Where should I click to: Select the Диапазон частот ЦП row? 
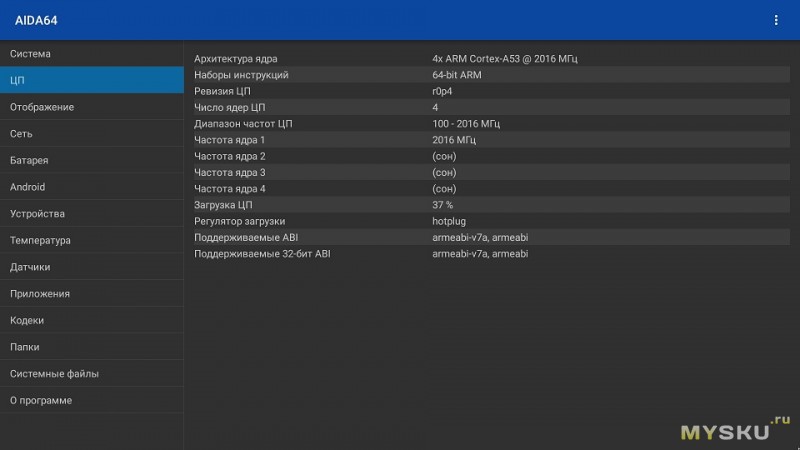pos(491,123)
